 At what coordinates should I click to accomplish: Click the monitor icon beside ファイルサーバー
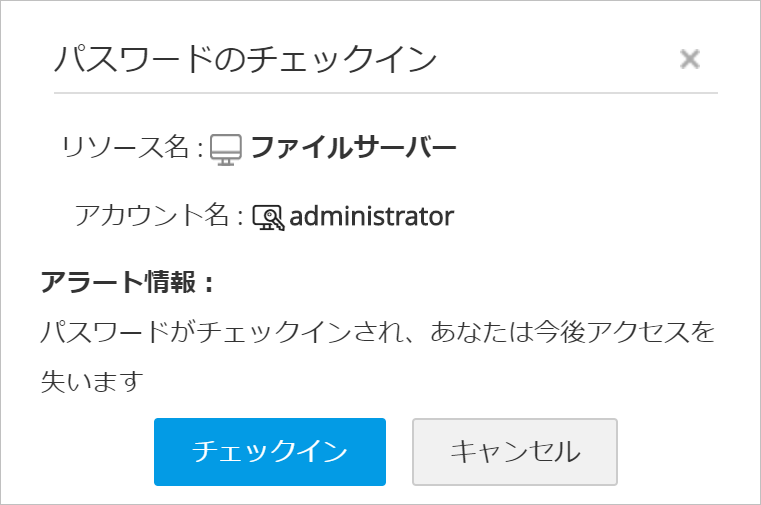pos(226,149)
